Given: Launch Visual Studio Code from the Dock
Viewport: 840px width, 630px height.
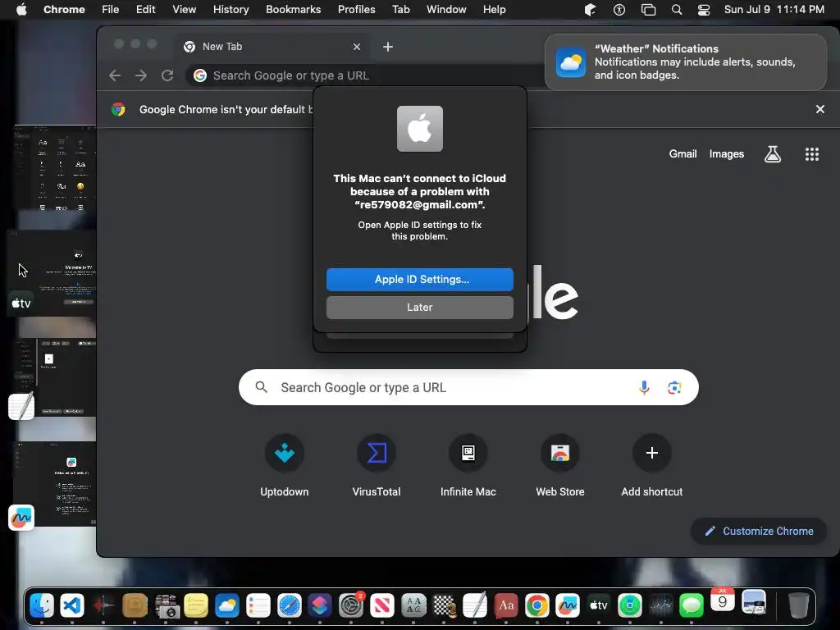Looking at the screenshot, I should 72,606.
